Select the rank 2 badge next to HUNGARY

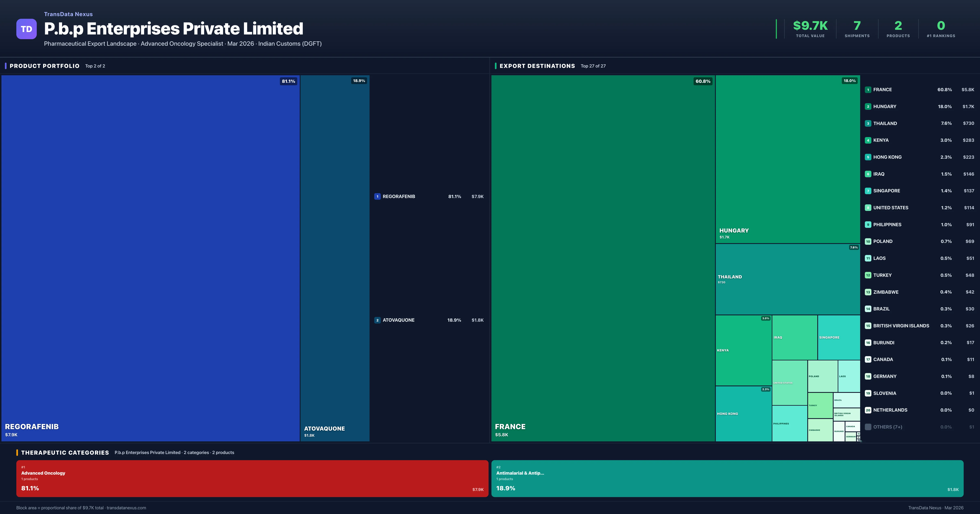click(x=868, y=106)
